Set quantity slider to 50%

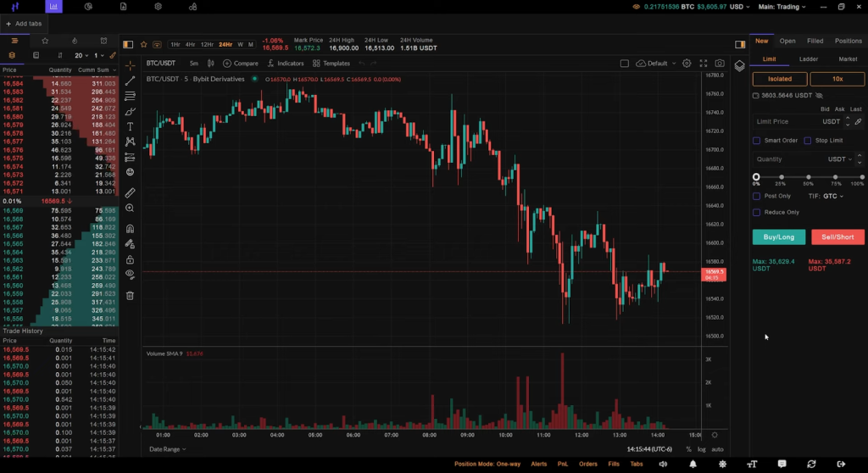click(x=808, y=177)
